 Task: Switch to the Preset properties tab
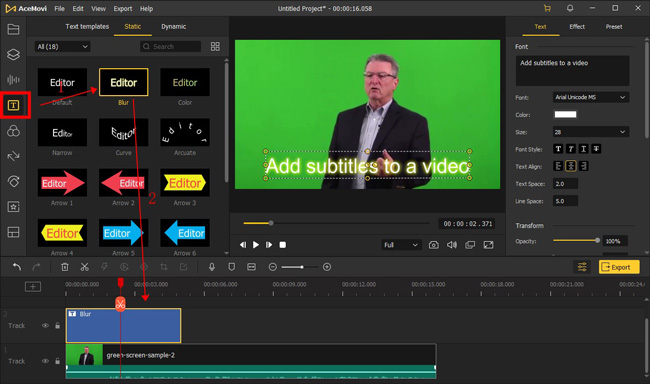pos(614,27)
